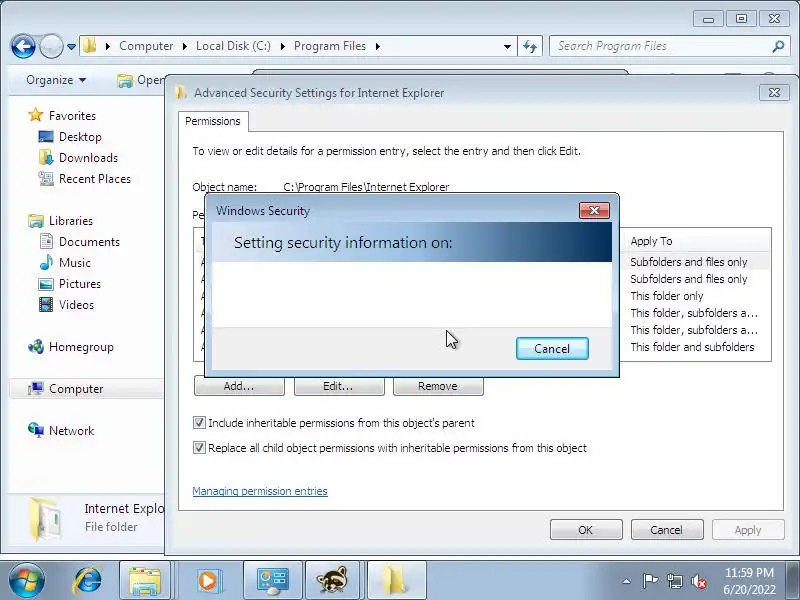Show hidden tray icons arrow

(626, 581)
